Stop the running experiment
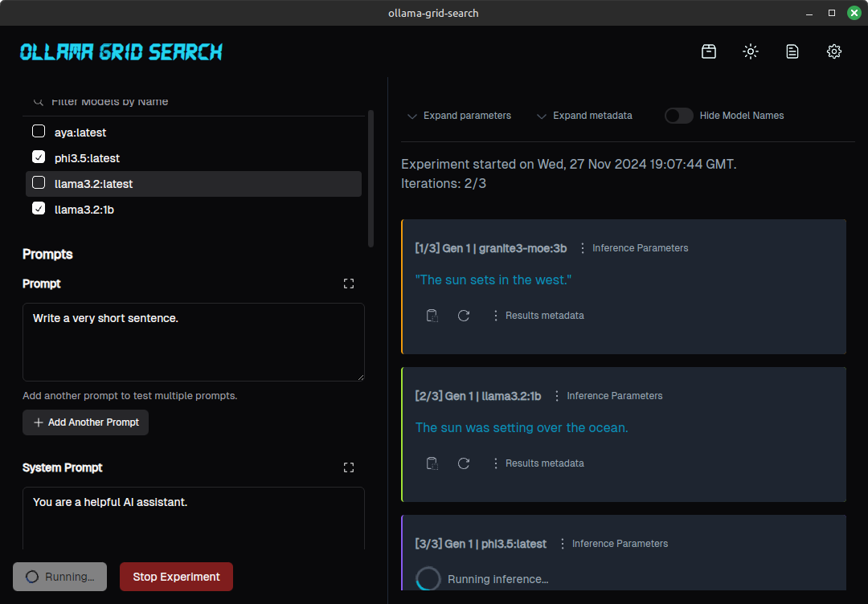The width and height of the screenshot is (868, 604). [x=177, y=577]
